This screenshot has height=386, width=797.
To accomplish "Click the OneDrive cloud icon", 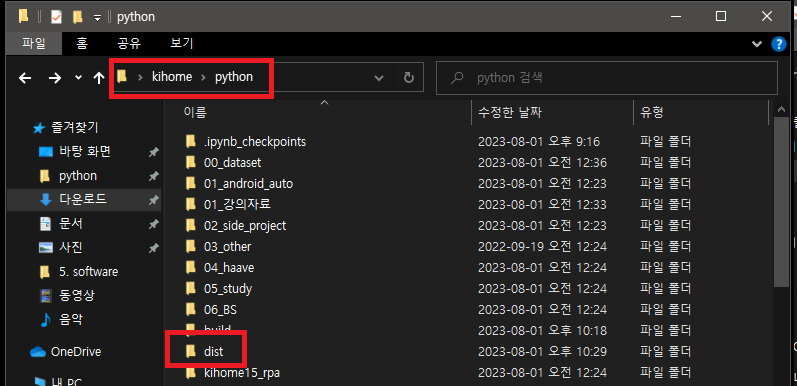I will pos(38,352).
